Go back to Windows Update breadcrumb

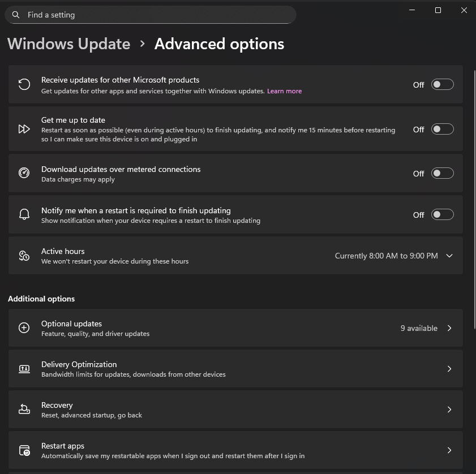(x=69, y=44)
